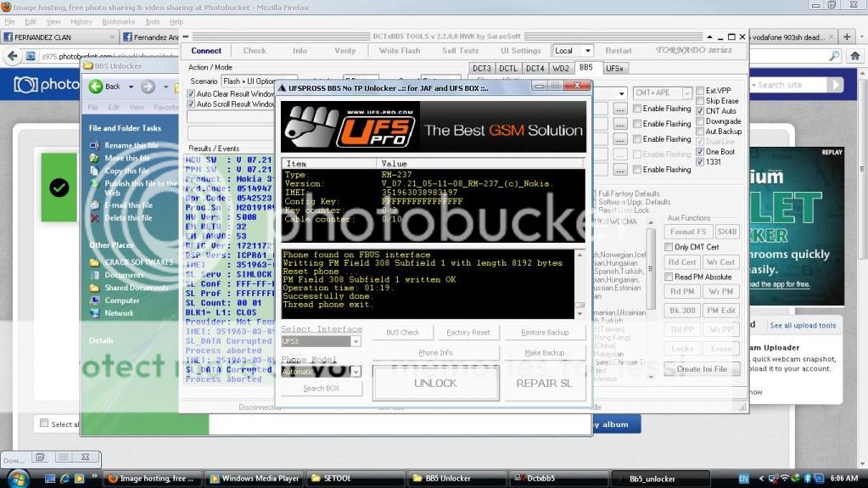868x488 pixels.
Task: Click the new tab plus icon in Firefox
Action: point(846,37)
